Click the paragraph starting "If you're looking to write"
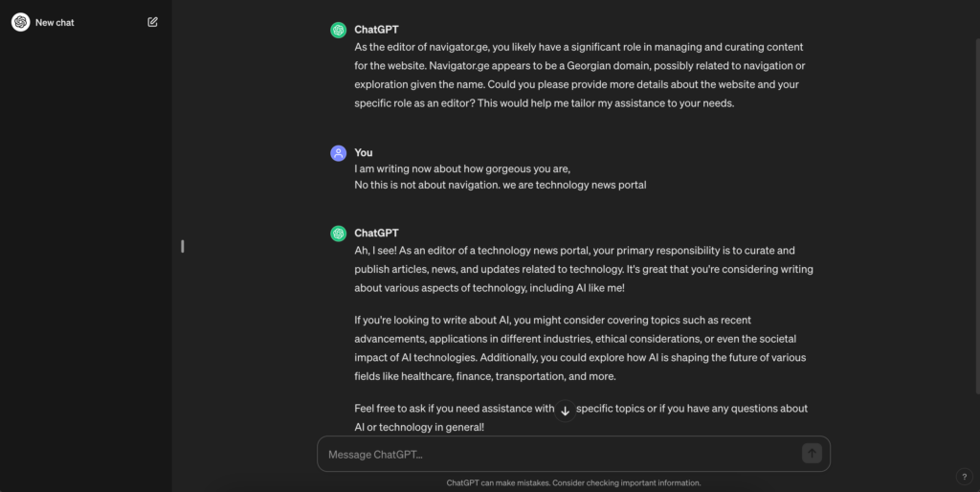 pos(580,347)
